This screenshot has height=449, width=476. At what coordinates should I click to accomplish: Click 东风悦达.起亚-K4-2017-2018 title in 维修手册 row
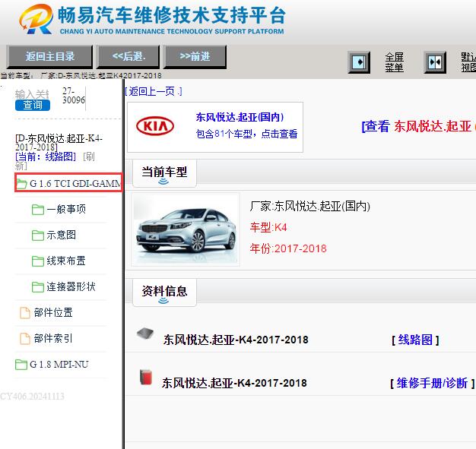[x=234, y=383]
